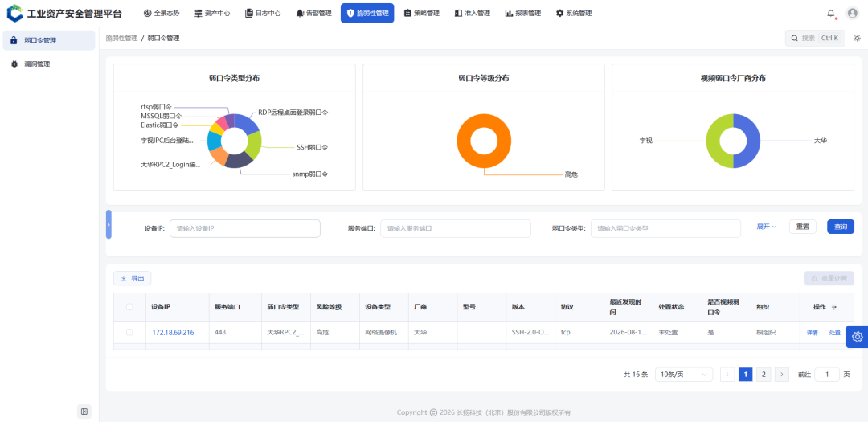868x422 pixels.
Task: Check the row 172.18.69.216 checkbox
Action: coord(129,332)
